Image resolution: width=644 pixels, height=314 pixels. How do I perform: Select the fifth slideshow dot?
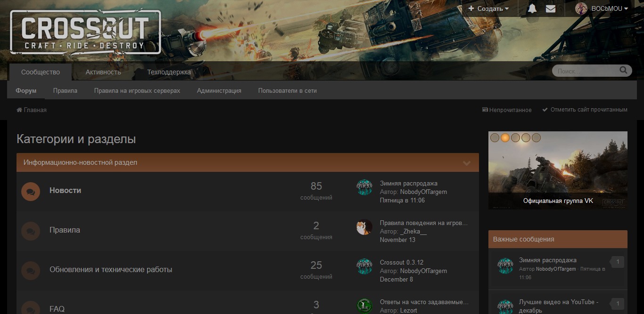tap(536, 138)
